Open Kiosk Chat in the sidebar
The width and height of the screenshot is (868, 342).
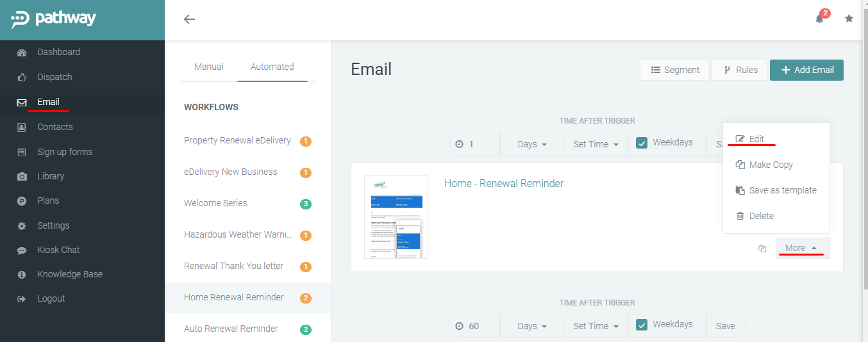(58, 250)
